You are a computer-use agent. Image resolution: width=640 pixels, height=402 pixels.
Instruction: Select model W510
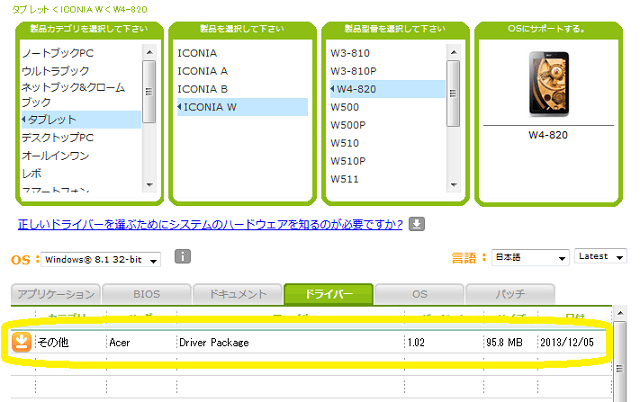pos(345,143)
